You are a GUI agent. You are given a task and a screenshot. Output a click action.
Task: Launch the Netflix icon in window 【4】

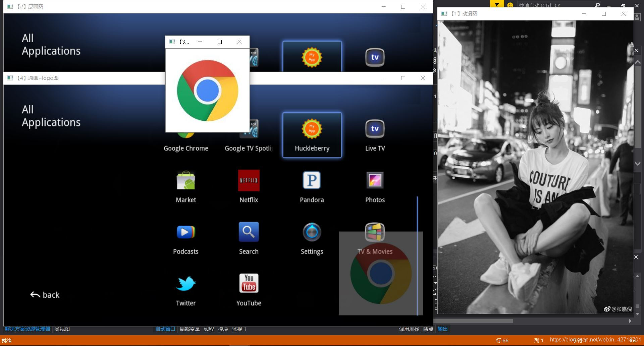click(x=249, y=180)
